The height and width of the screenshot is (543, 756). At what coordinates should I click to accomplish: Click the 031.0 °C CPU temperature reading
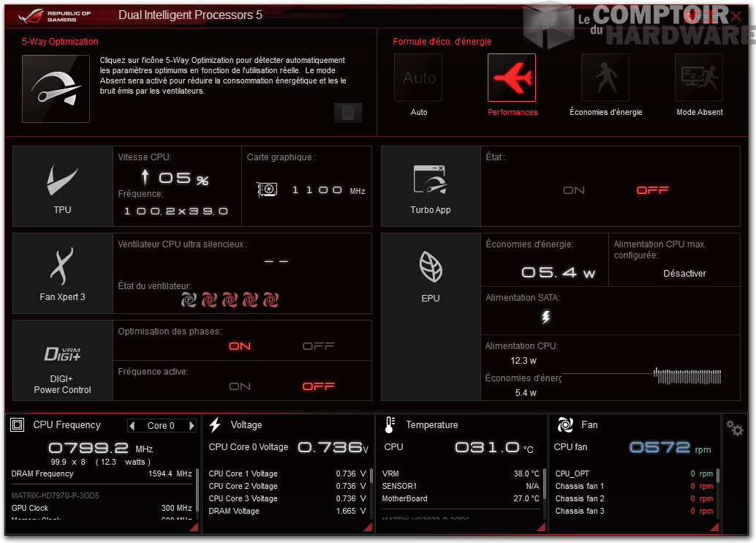pyautogui.click(x=494, y=448)
